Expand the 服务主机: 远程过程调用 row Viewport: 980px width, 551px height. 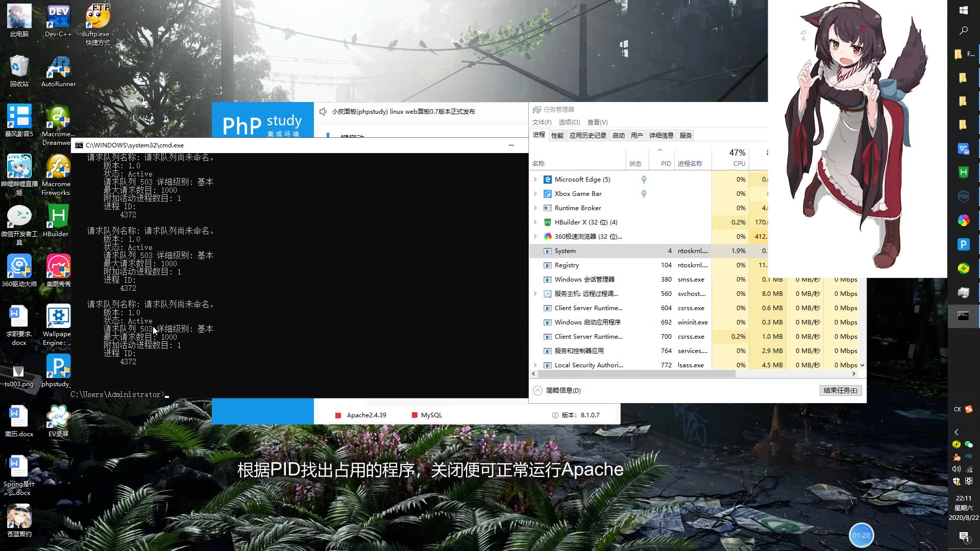pos(535,294)
